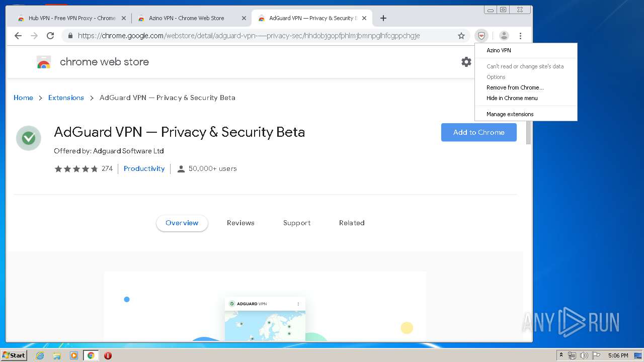Bookmark this page with the star icon
The width and height of the screenshot is (644, 362).
(461, 36)
